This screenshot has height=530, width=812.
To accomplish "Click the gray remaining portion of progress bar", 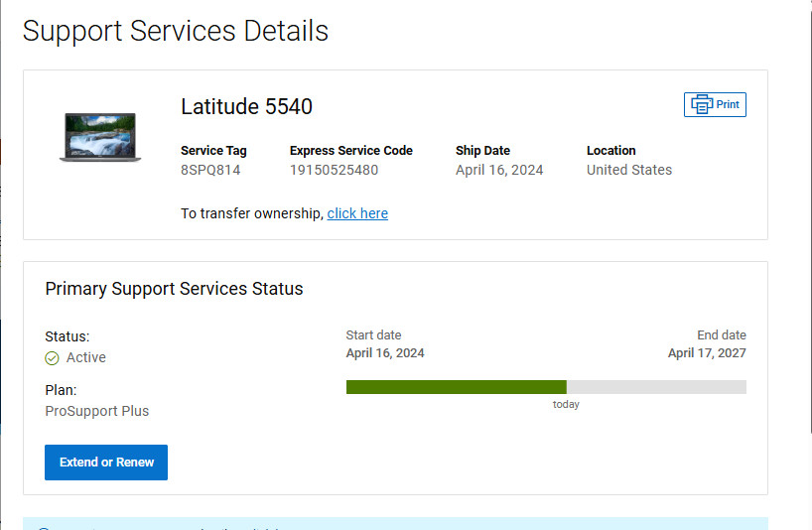I will click(x=656, y=387).
